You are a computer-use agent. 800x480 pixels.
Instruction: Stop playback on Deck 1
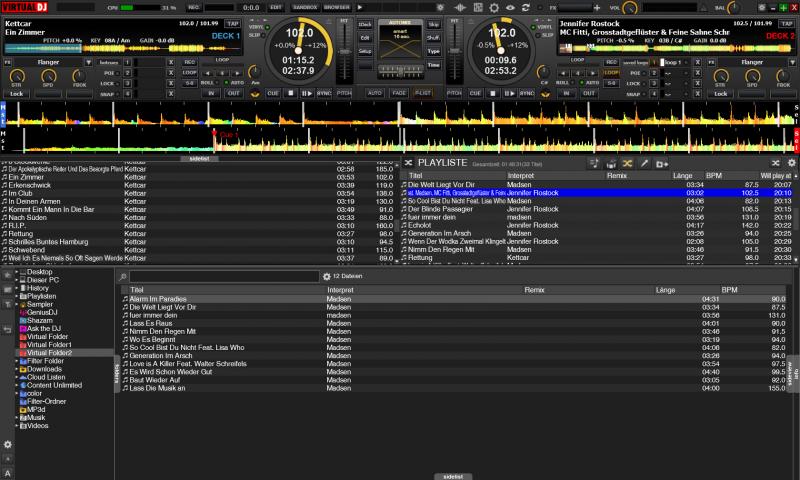pos(291,92)
